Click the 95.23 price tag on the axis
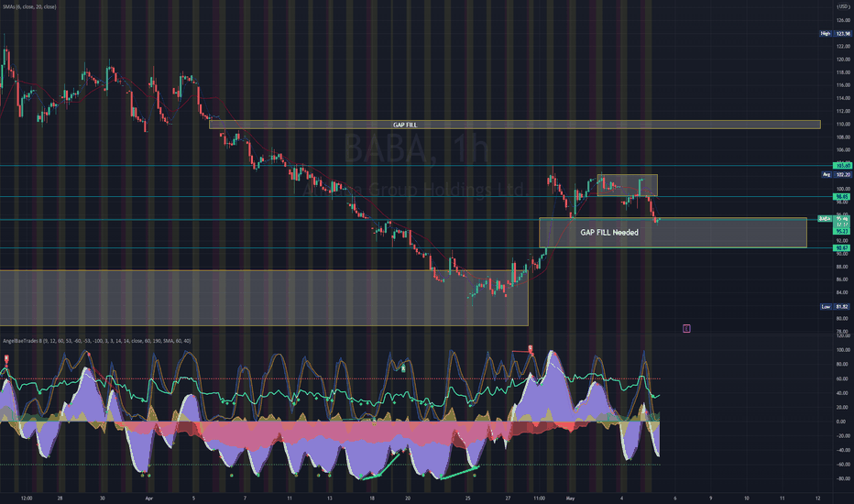The width and height of the screenshot is (854, 504). 842,232
